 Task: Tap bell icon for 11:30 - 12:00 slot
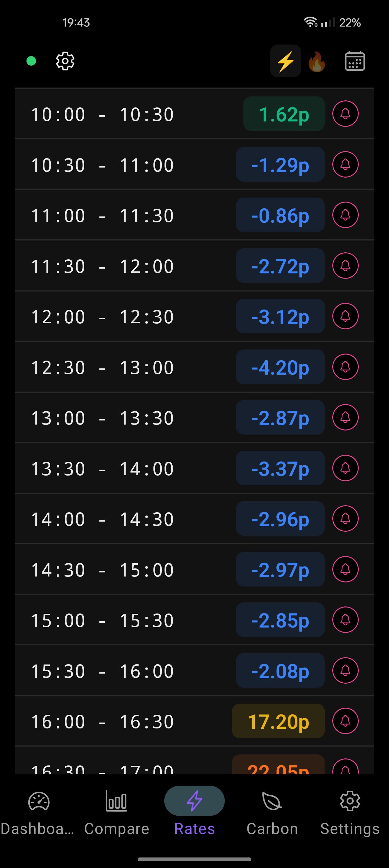coord(345,266)
